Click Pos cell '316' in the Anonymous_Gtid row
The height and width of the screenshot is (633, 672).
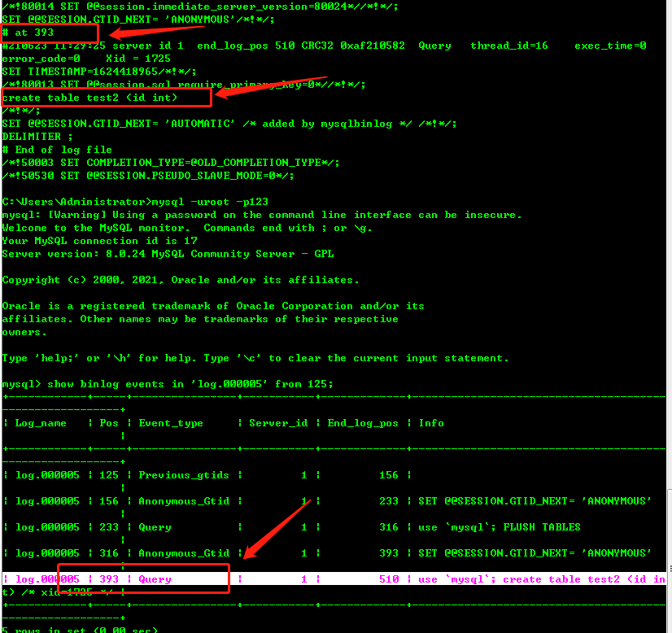tap(109, 553)
